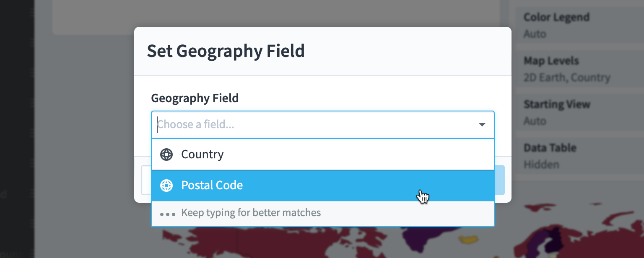Click the yellow region on the map

(469, 239)
